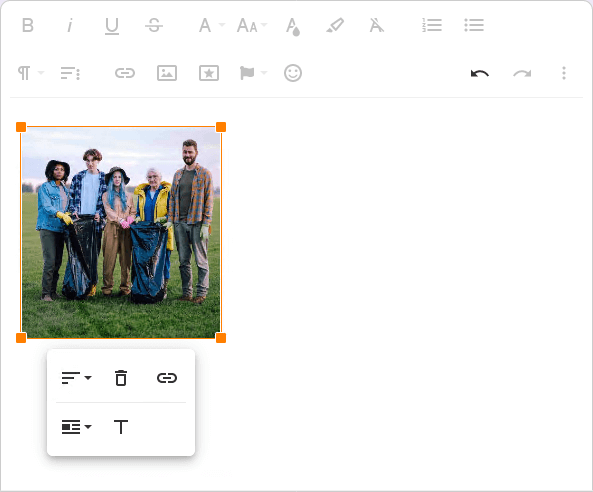593x492 pixels.
Task: Open the special star media insert
Action: click(x=209, y=73)
